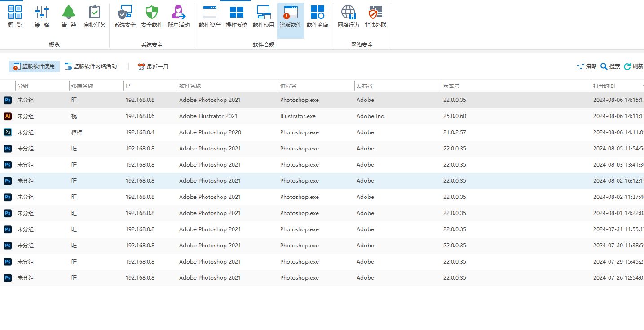This screenshot has height=330, width=644.
Task: Click the Photoshop icon in 2024-08-01 row
Action: click(x=8, y=213)
